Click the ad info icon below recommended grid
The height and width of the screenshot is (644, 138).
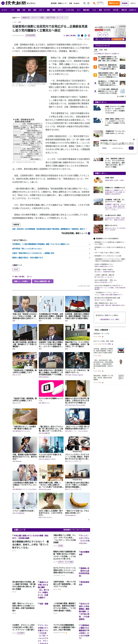pyautogui.click(x=89, y=519)
